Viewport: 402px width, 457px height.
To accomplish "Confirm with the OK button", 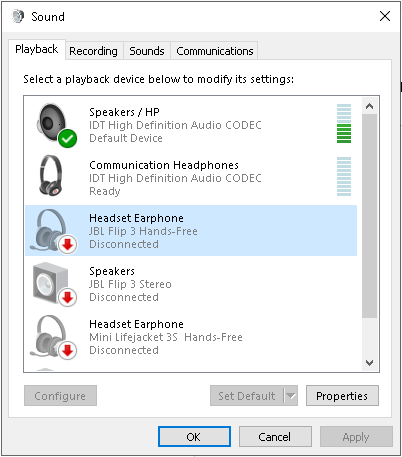I will point(194,437).
